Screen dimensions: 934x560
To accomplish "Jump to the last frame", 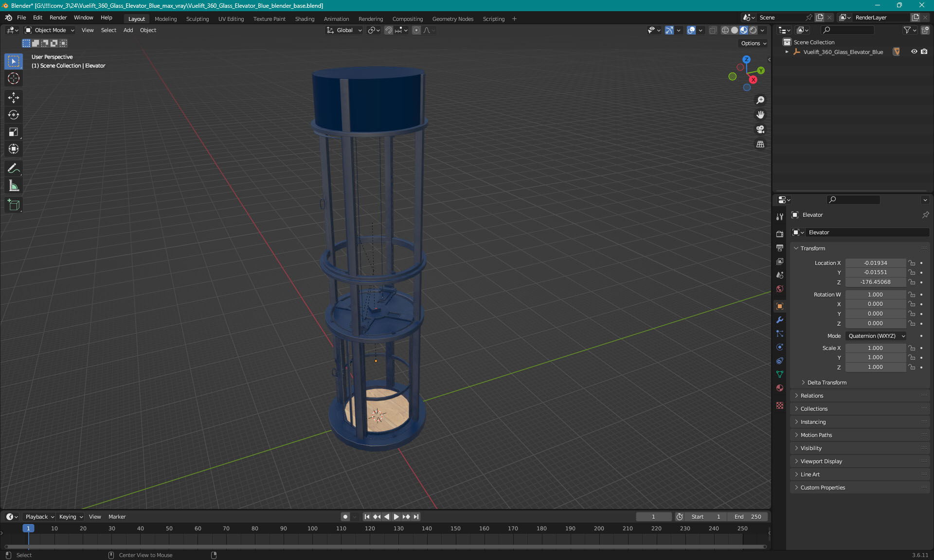I will (416, 517).
